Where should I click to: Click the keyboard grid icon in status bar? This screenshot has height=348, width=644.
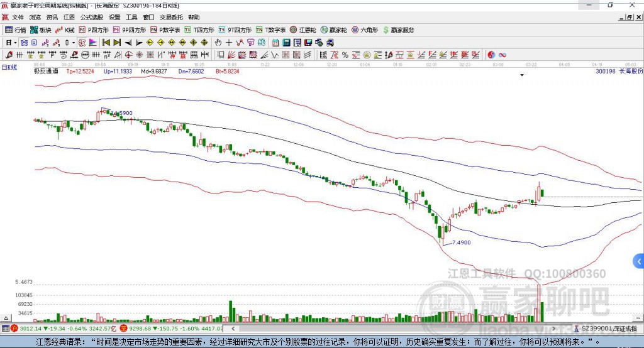tap(5, 329)
